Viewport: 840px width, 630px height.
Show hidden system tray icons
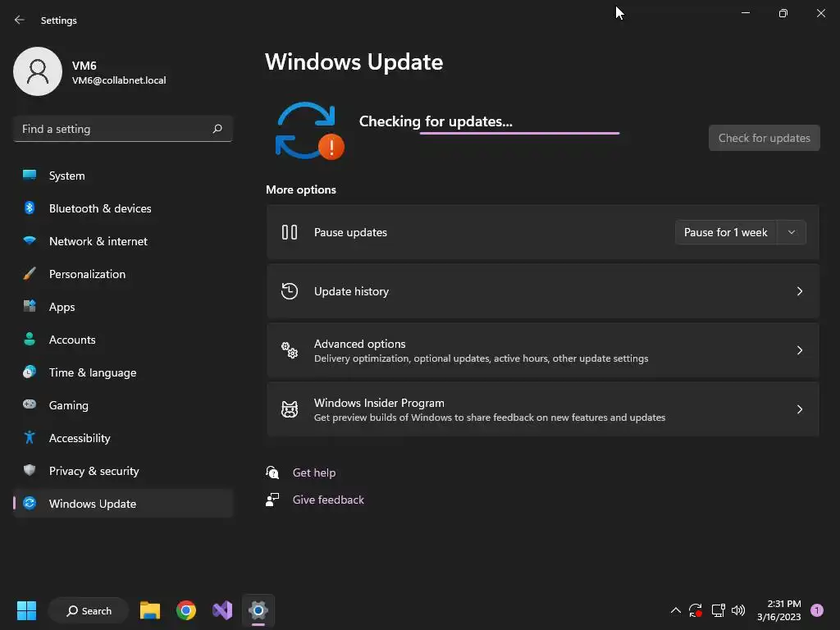(676, 610)
